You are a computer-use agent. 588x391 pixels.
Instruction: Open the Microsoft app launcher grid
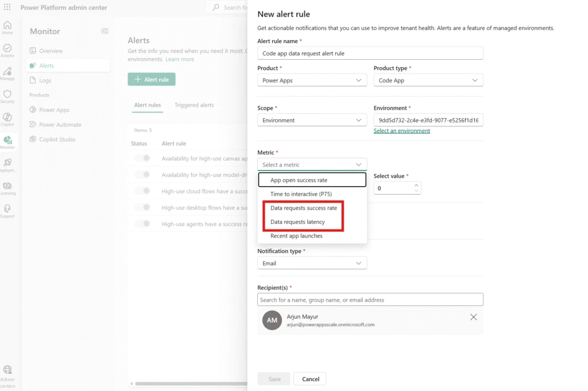click(x=7, y=7)
